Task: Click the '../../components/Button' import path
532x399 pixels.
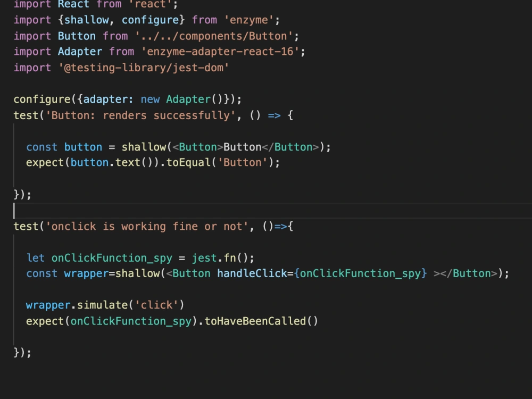Action: 214,36
